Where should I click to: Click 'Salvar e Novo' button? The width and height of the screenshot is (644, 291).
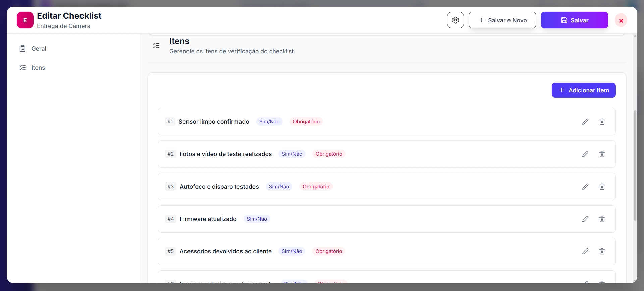[x=502, y=20]
